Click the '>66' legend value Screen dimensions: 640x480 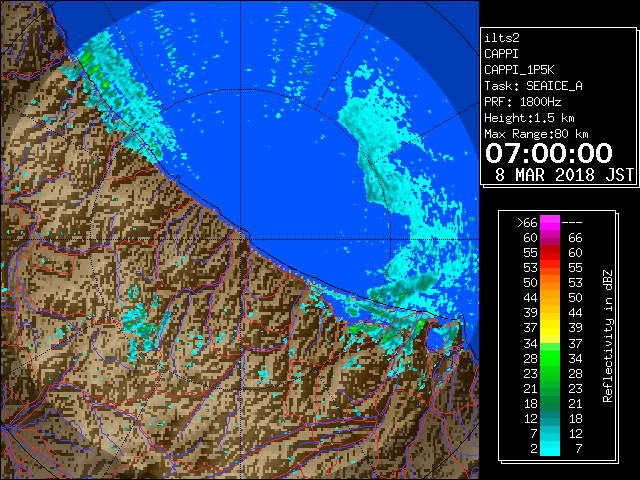(x=527, y=223)
